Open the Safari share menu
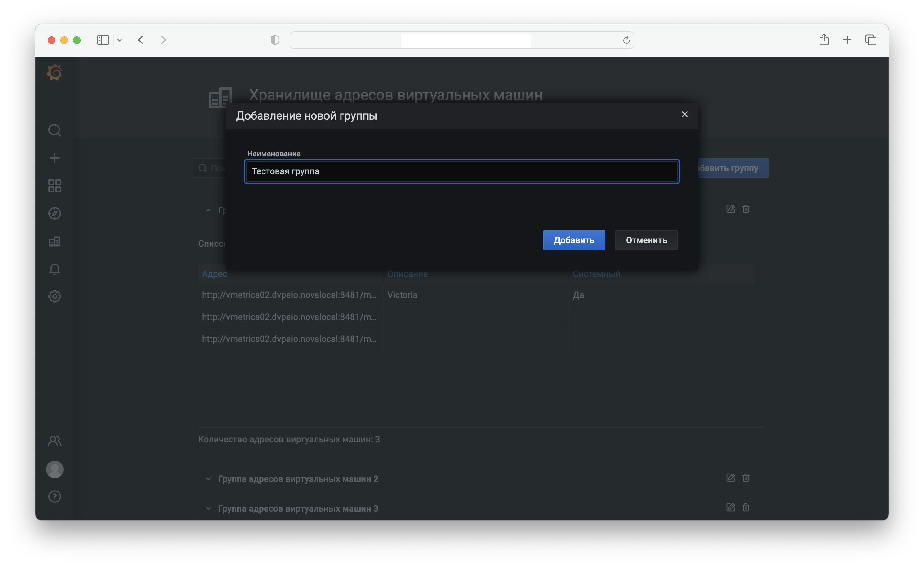924x567 pixels. pos(824,39)
